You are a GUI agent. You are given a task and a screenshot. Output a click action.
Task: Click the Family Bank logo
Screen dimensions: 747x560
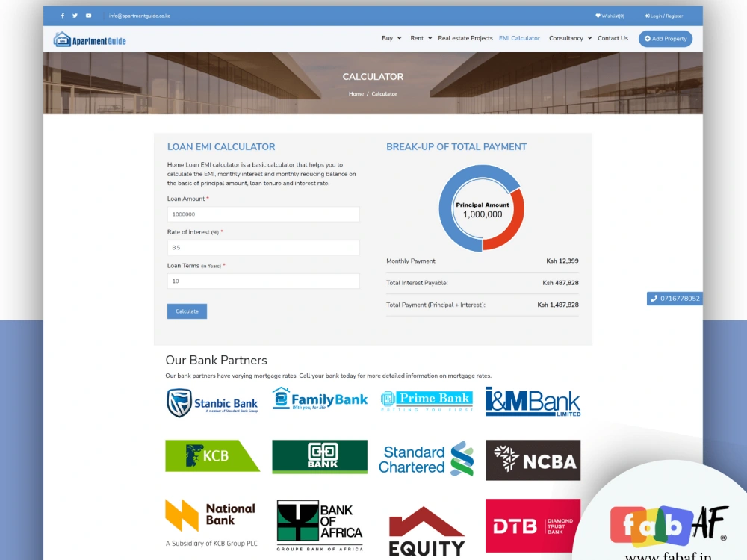click(x=320, y=399)
